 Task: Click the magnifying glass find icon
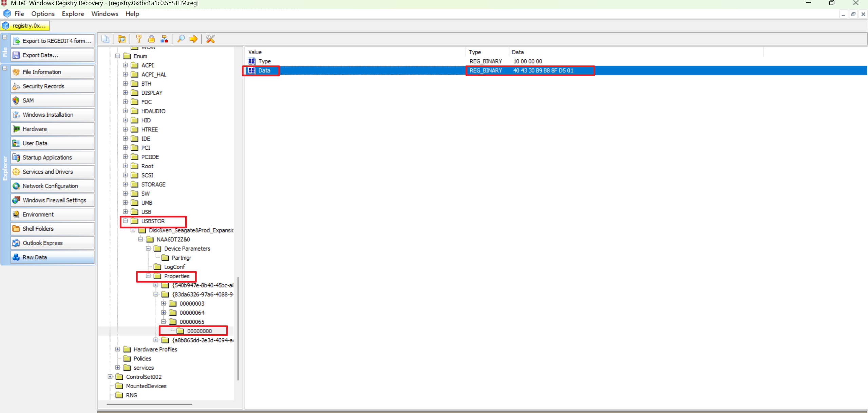tap(181, 39)
